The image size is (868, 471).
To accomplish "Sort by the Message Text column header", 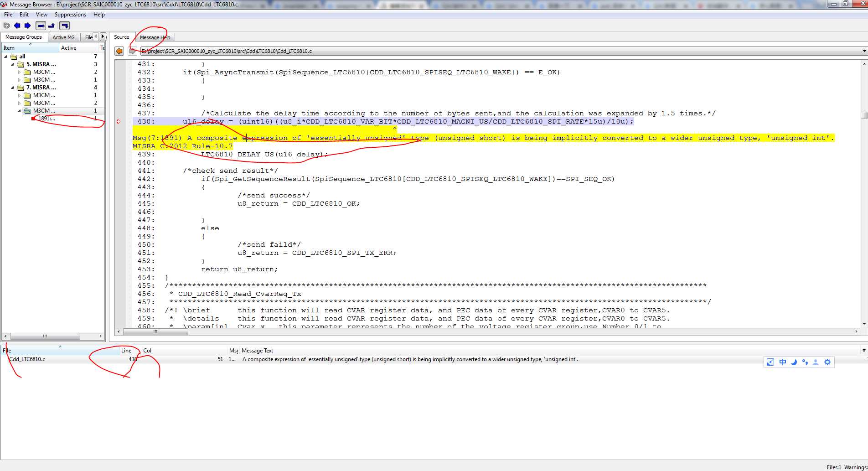I will point(549,351).
